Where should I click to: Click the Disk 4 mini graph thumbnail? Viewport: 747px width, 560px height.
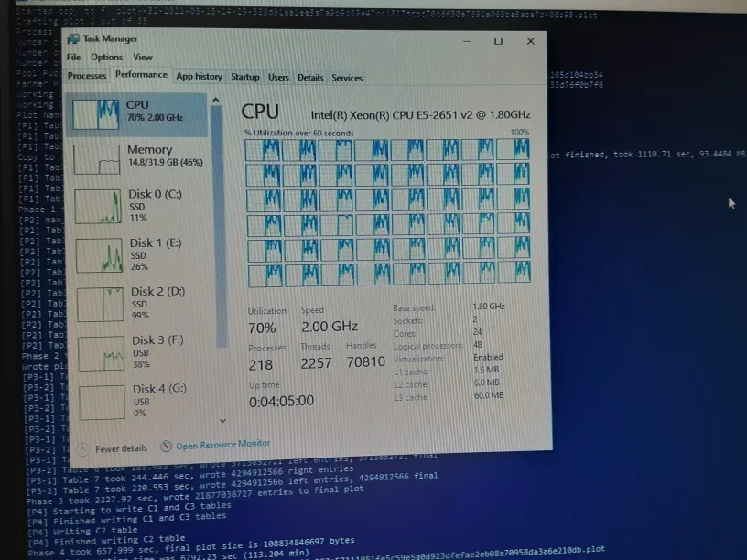103,403
